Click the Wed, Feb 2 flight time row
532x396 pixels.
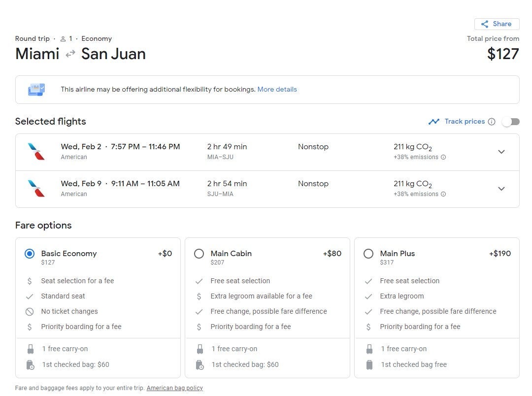(x=120, y=147)
